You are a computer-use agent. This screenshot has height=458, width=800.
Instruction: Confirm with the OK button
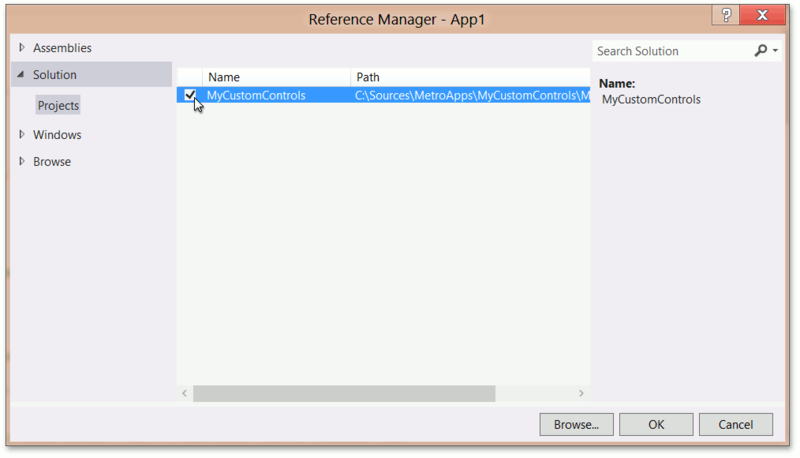click(x=656, y=424)
